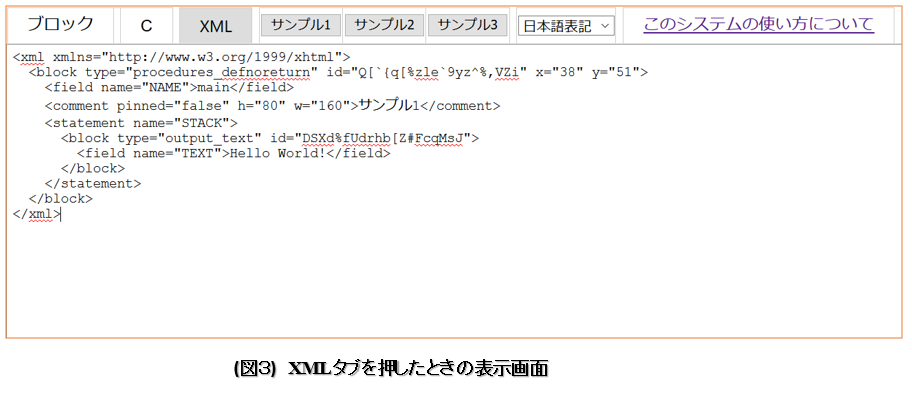Open the C code tab
The image size is (912, 399).
[x=147, y=25]
